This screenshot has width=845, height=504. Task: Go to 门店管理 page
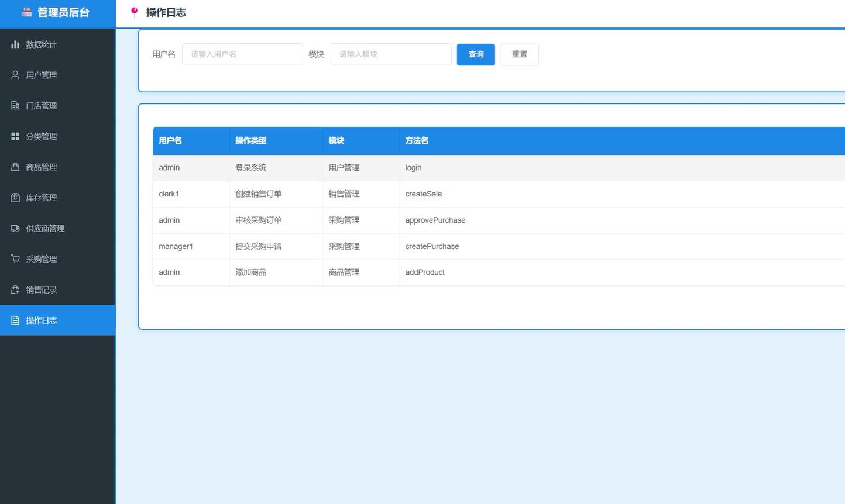point(57,106)
